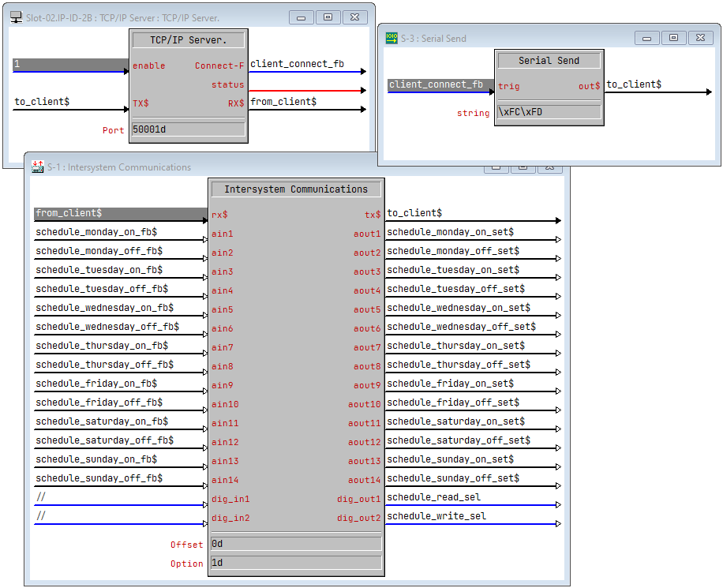Click the Intersystem Communications window title icon
723x588 pixels.
tap(38, 167)
